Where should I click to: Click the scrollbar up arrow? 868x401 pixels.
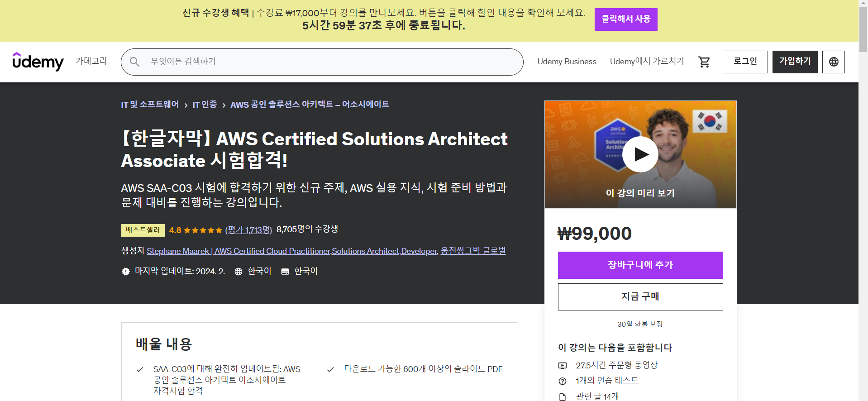pyautogui.click(x=863, y=4)
